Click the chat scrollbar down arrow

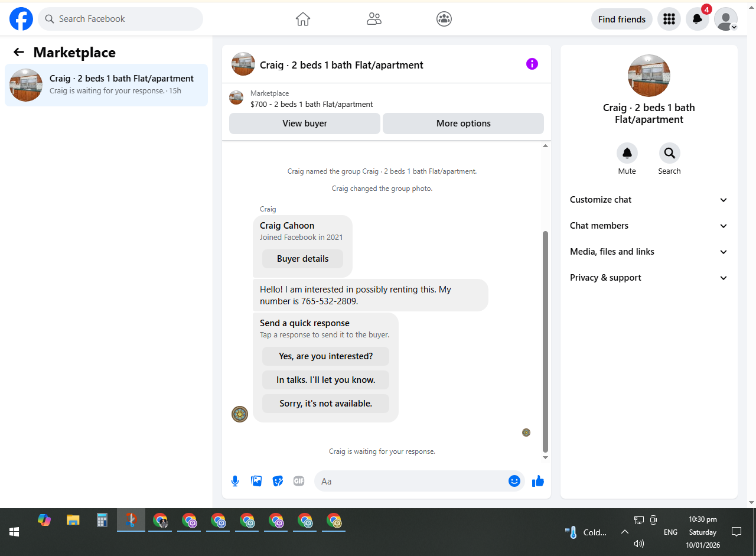(x=545, y=457)
